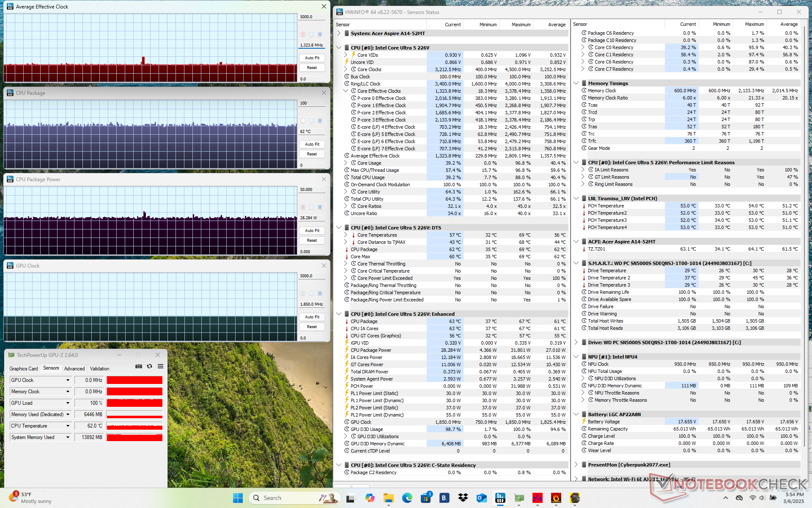Toggle first checkbox in Average Effective Clock graph
Screen dimensions: 812x508
(303, 34)
